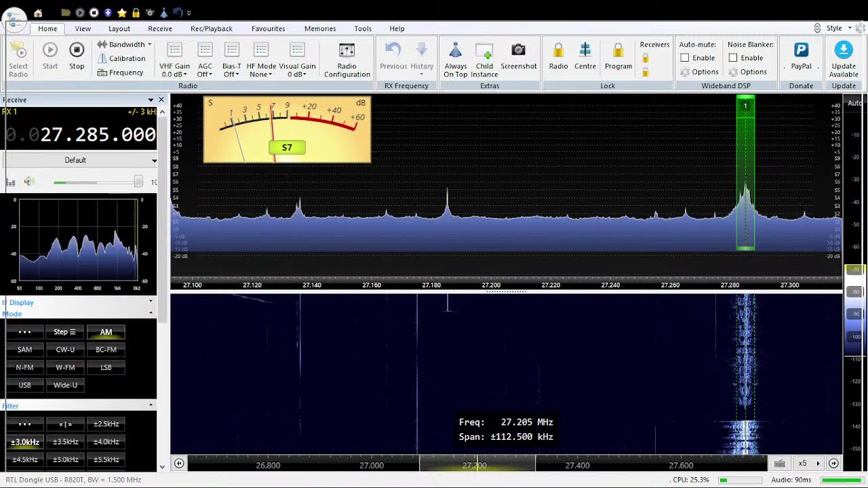Screen dimensions: 868x488
Task: Open the Bandwidth dropdown
Action: coord(125,45)
